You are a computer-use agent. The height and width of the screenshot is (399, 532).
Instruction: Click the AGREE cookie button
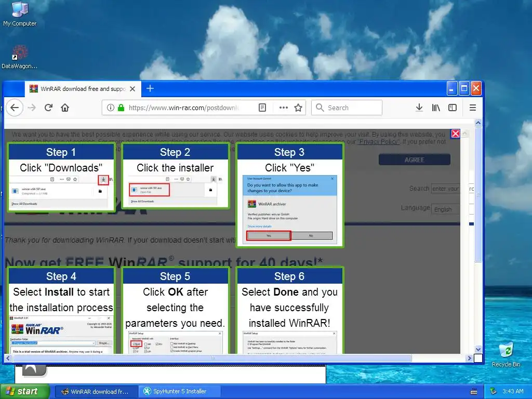[414, 160]
